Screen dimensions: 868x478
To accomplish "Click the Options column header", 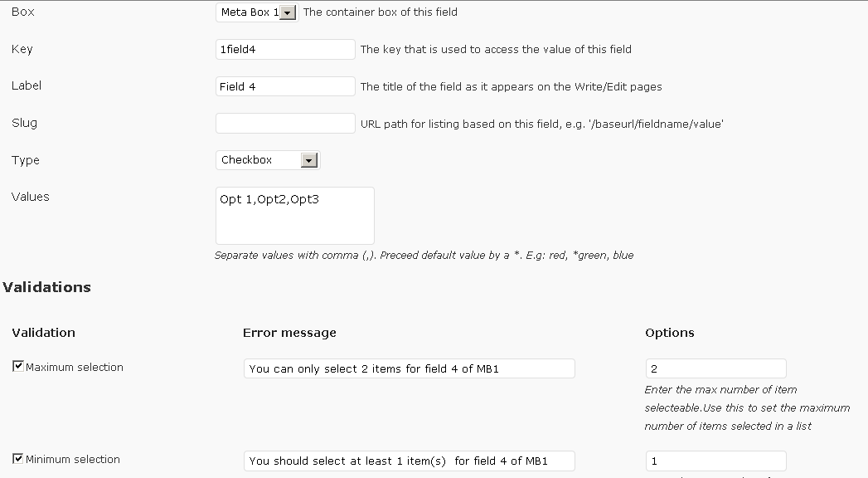I will 670,333.
